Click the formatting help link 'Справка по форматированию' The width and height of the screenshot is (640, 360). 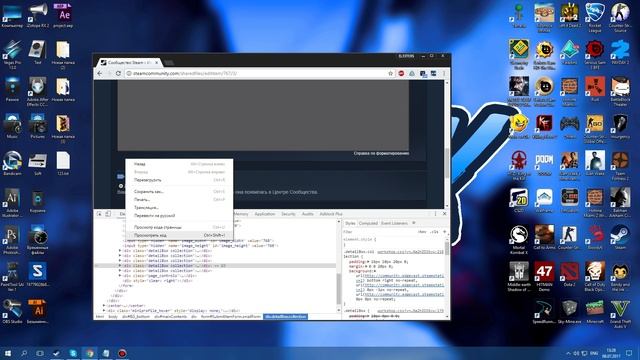click(381, 153)
